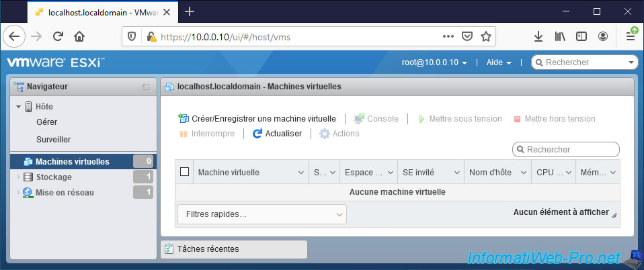Expand the Stockage tree node

[x=18, y=177]
